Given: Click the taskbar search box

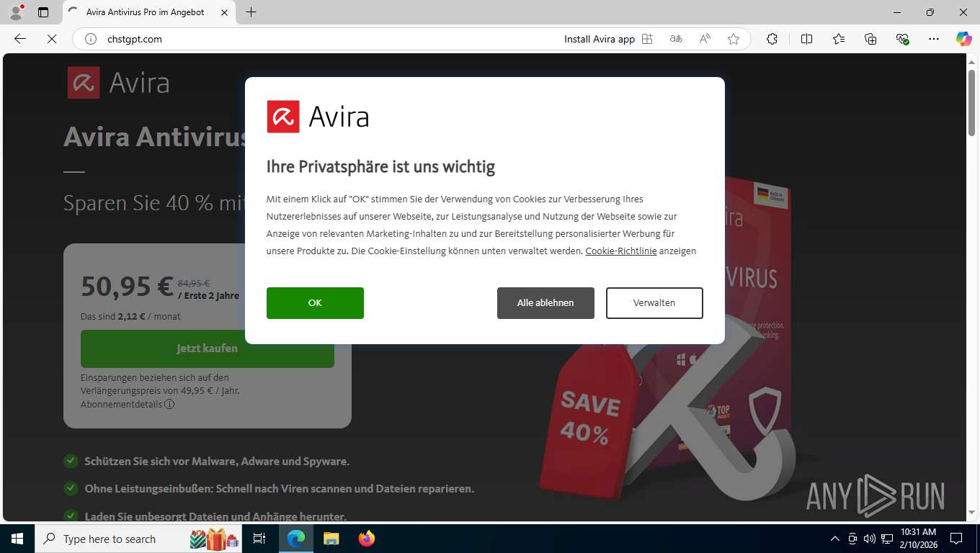Looking at the screenshot, I should 139,539.
